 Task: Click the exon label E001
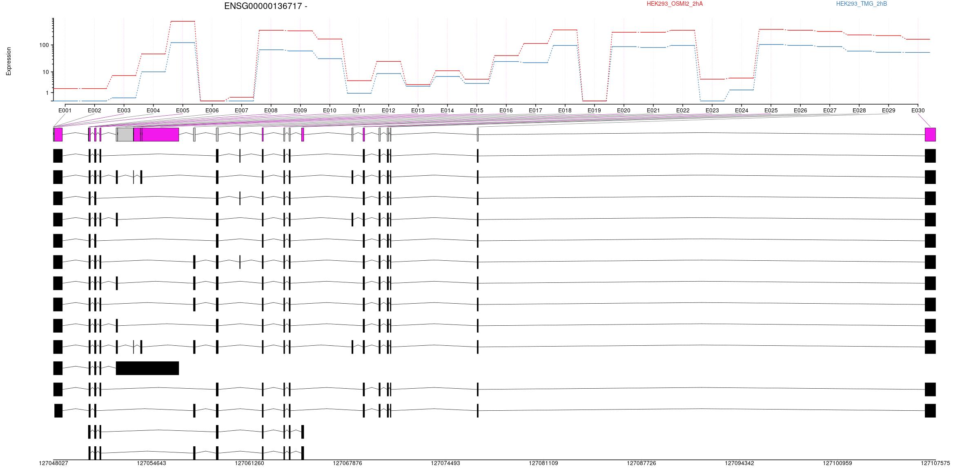point(65,110)
